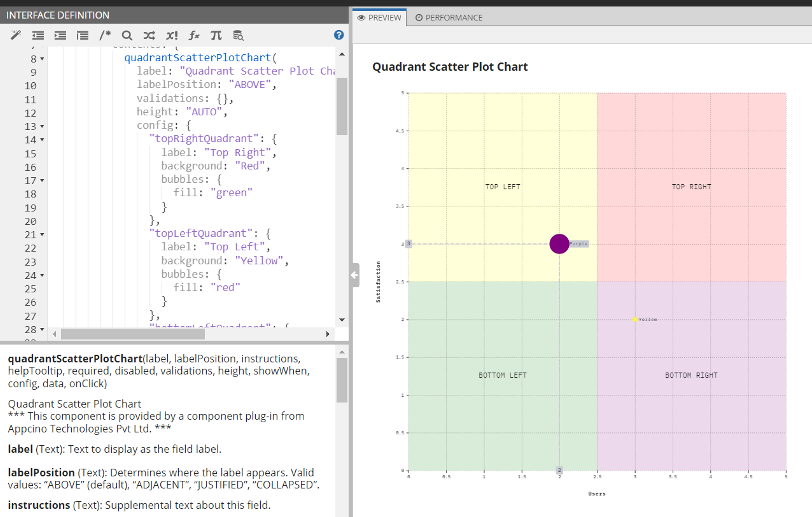The width and height of the screenshot is (812, 517).
Task: Click the small yellow data point
Action: coord(635,319)
